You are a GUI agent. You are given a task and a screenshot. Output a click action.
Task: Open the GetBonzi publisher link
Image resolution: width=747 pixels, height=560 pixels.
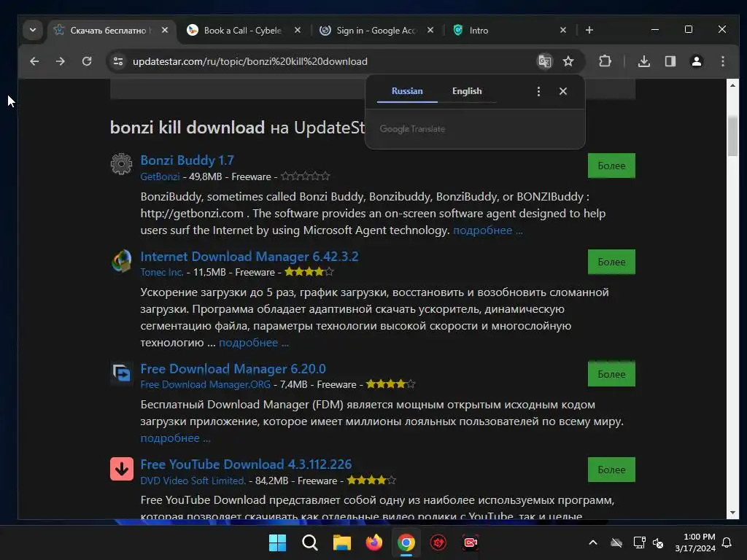tap(160, 176)
